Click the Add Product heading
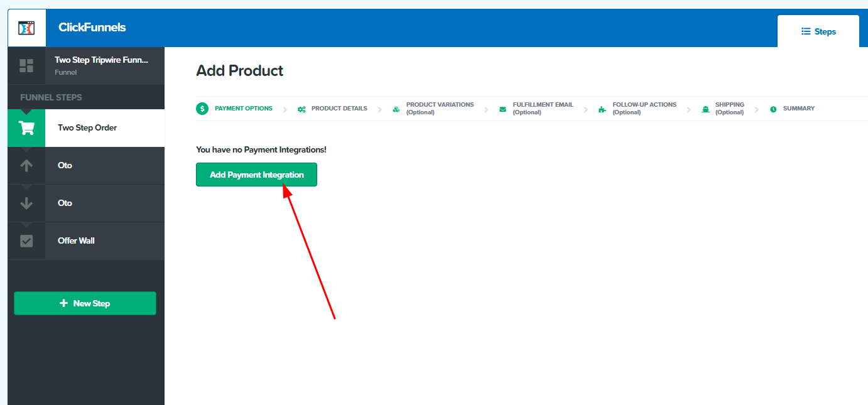This screenshot has width=868, height=405. pos(239,71)
